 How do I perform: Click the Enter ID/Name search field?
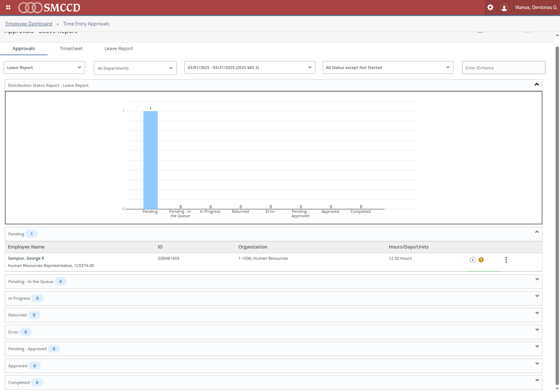click(x=504, y=68)
